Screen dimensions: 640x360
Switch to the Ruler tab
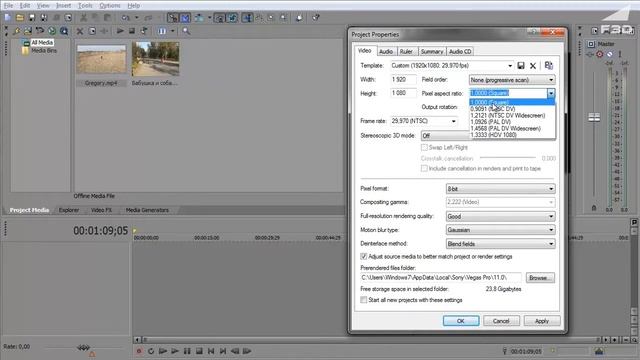point(406,51)
